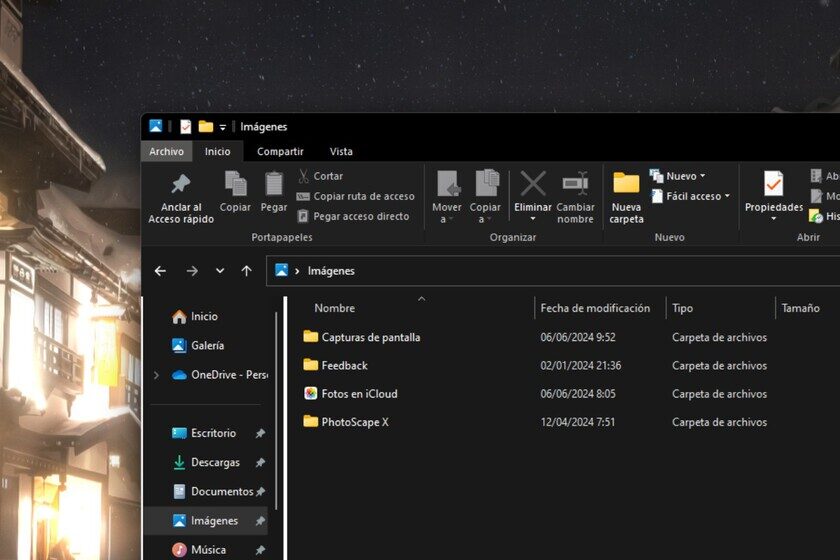This screenshot has width=840, height=560.
Task: Click pin icon next to Escritorio
Action: click(x=260, y=433)
